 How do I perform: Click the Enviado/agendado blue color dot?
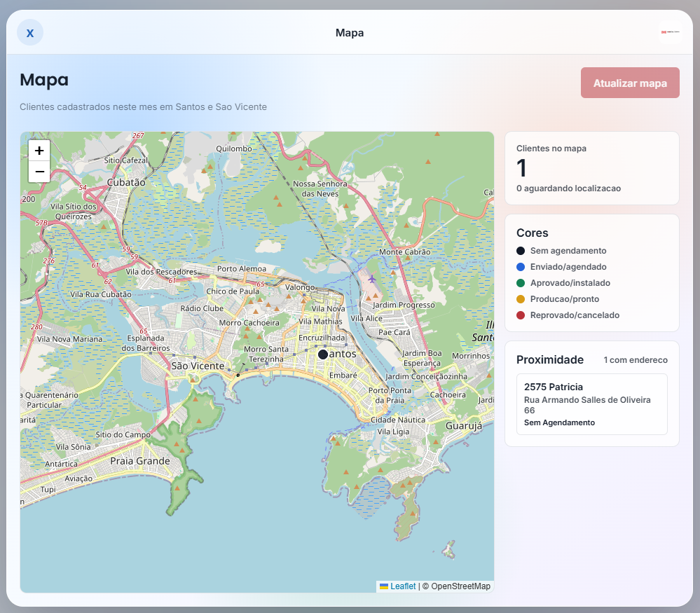[x=521, y=267]
